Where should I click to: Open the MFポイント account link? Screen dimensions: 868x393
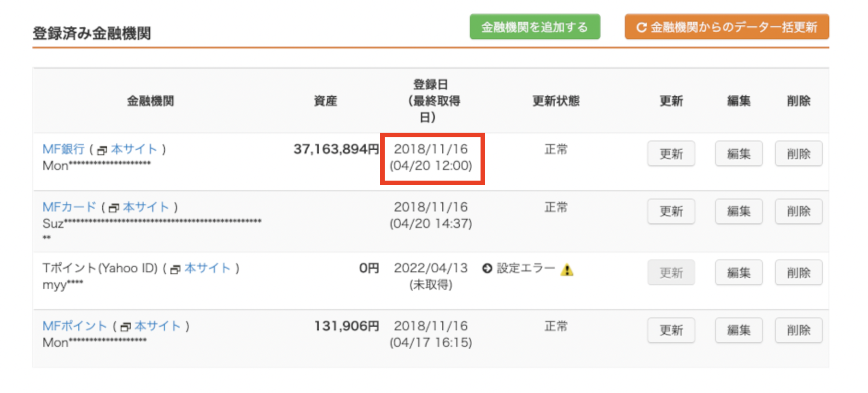(75, 326)
